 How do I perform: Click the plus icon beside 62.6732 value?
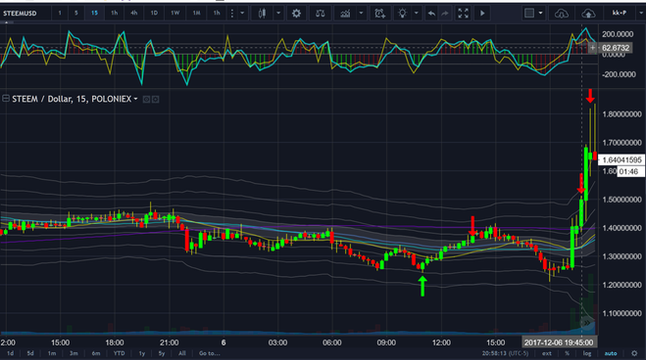[592, 48]
